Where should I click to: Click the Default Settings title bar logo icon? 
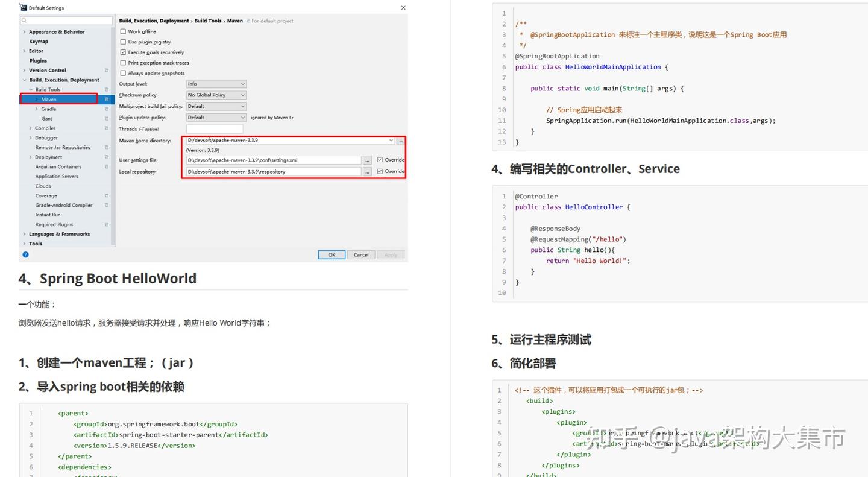(x=22, y=7)
